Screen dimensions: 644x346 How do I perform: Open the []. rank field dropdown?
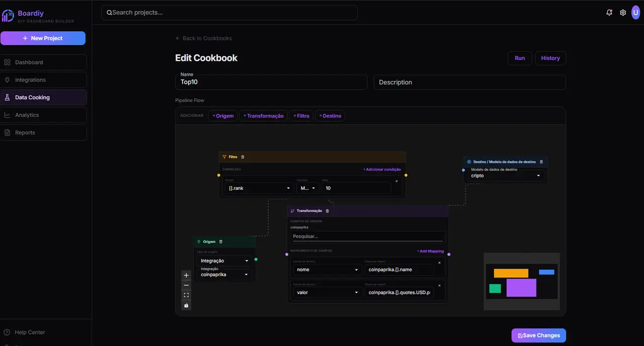(259, 188)
